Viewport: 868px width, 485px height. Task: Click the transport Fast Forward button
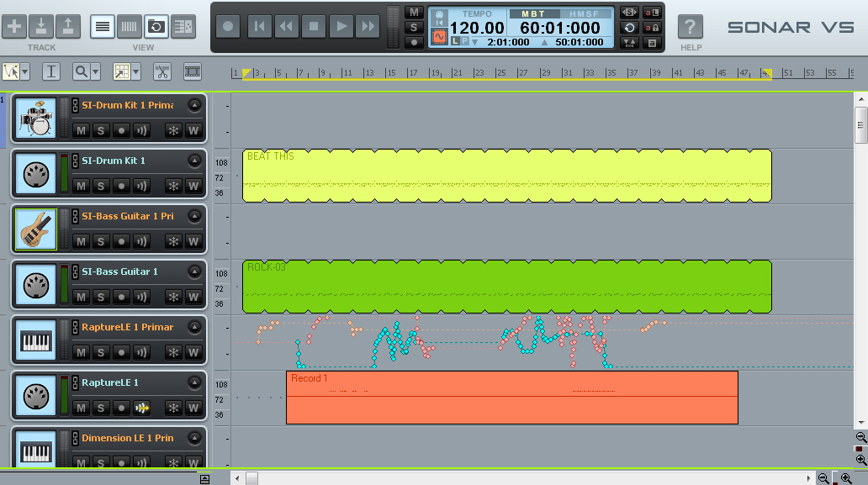[368, 26]
